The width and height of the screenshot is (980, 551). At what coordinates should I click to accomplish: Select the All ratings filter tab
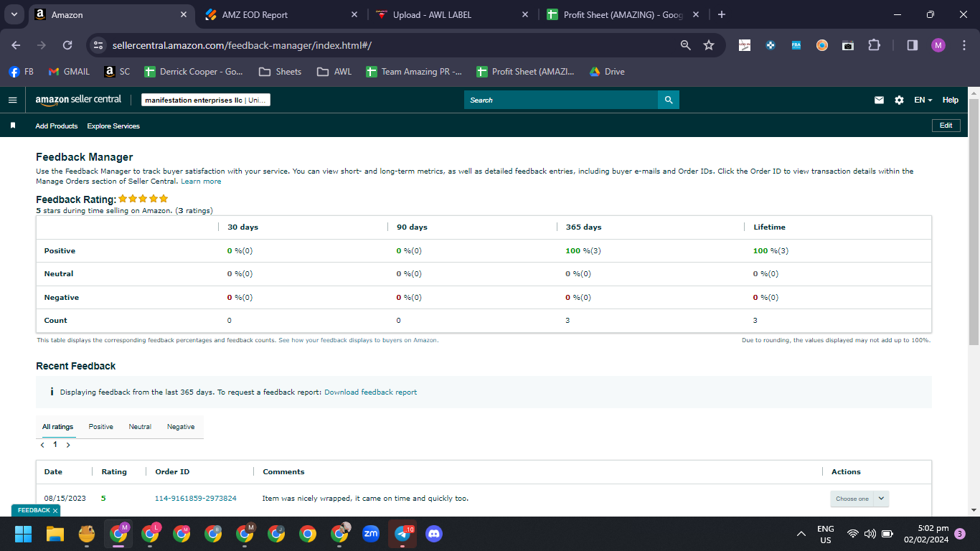[x=57, y=427]
